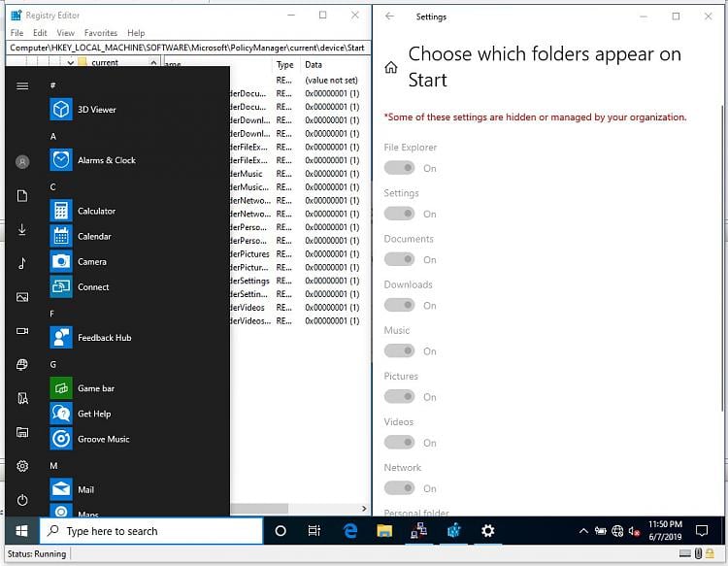
Task: Click the Registry Editor scroll-right arrow
Action: (x=364, y=509)
